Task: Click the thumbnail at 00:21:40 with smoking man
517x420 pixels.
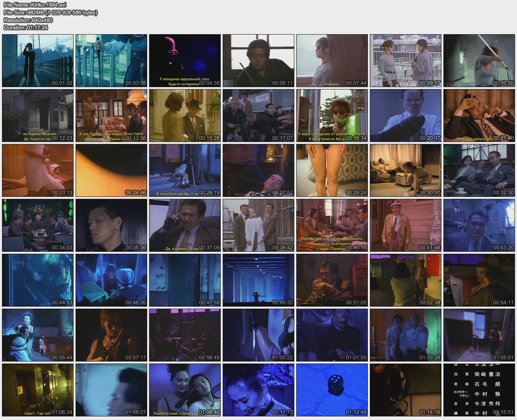Action: 479,115
